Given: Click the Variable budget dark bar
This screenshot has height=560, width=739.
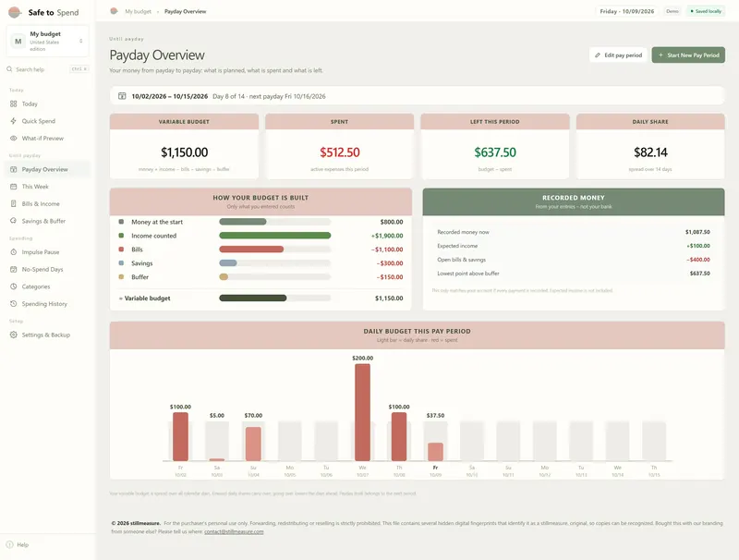Looking at the screenshot, I should (252, 298).
